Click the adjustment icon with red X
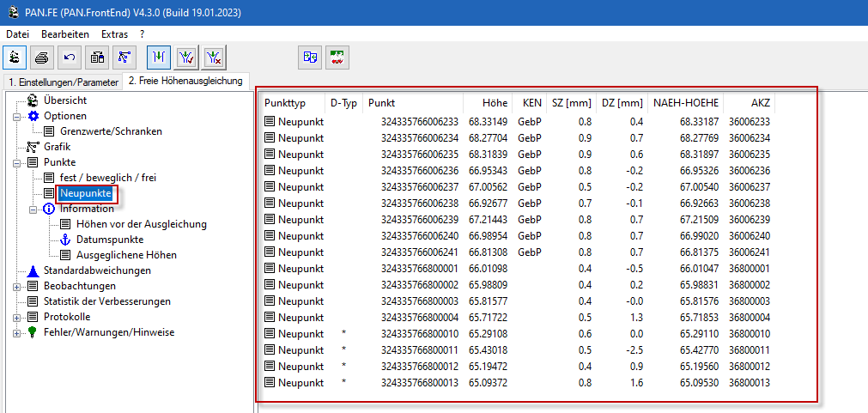This screenshot has width=868, height=413. click(215, 58)
